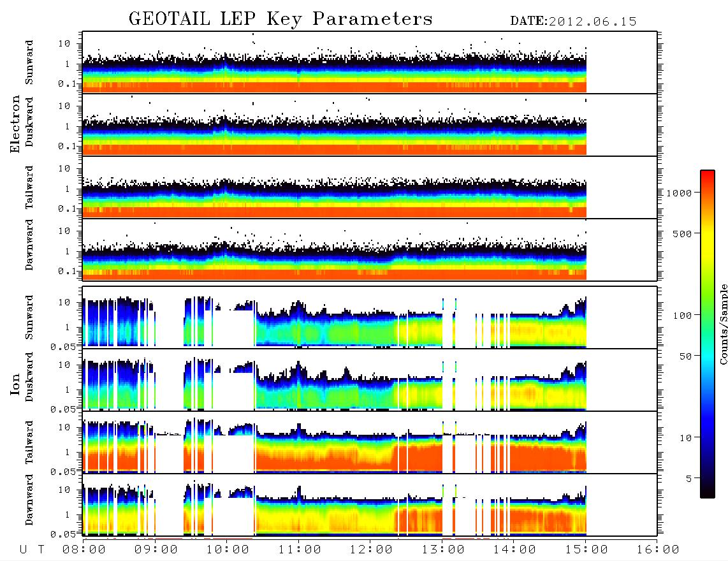
Task: Select the 14:00 time tick label
Action: pyautogui.click(x=514, y=550)
